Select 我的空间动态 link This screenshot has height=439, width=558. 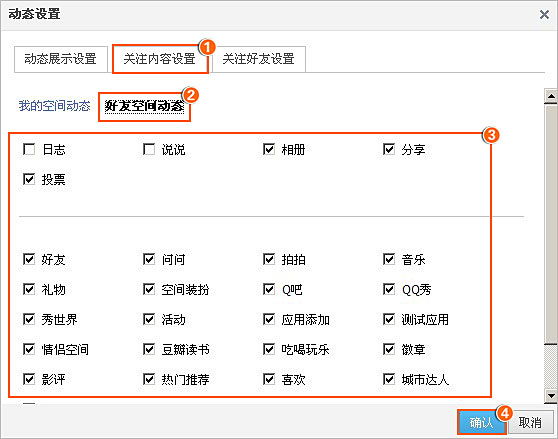pyautogui.click(x=54, y=106)
